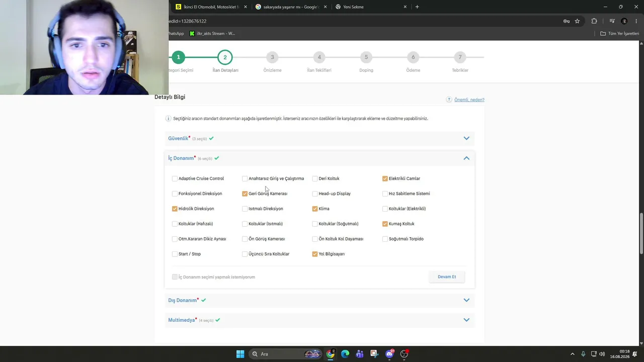Viewport: 644px width, 362px height.
Task: Collapse the İç Donanım section chevron
Action: 466,158
